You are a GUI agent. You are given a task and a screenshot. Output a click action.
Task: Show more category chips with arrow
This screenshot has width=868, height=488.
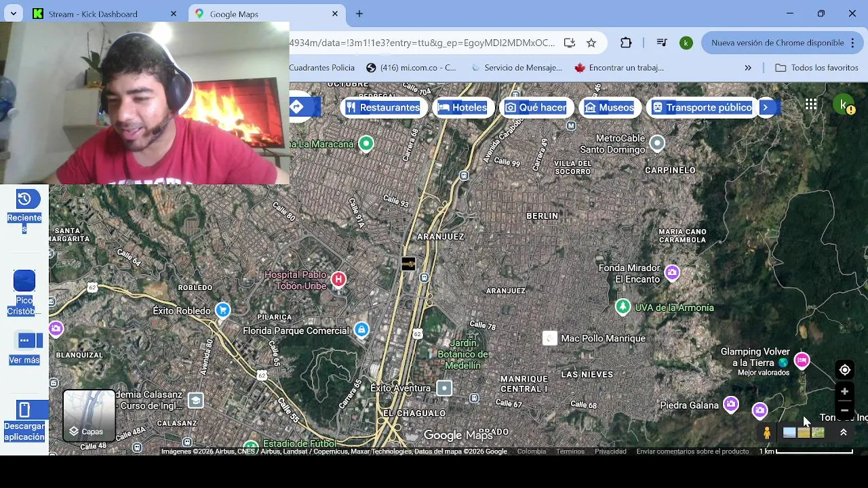pos(766,107)
